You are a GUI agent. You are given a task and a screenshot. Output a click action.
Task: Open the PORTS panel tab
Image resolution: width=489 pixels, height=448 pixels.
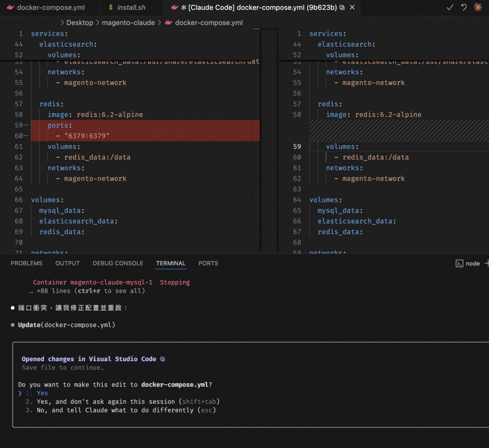[208, 263]
